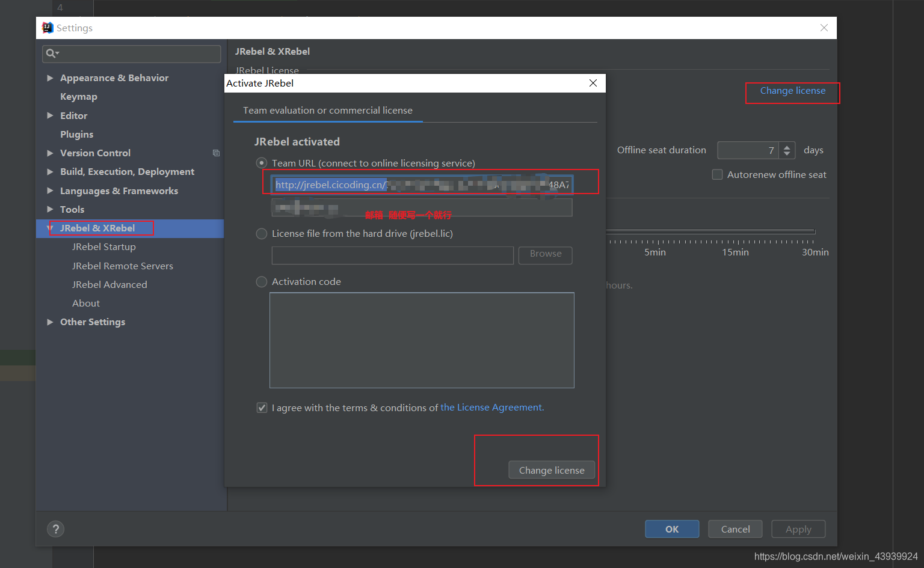Collapse the JRebel & XRebel node
The width and height of the screenshot is (924, 568).
(x=50, y=228)
